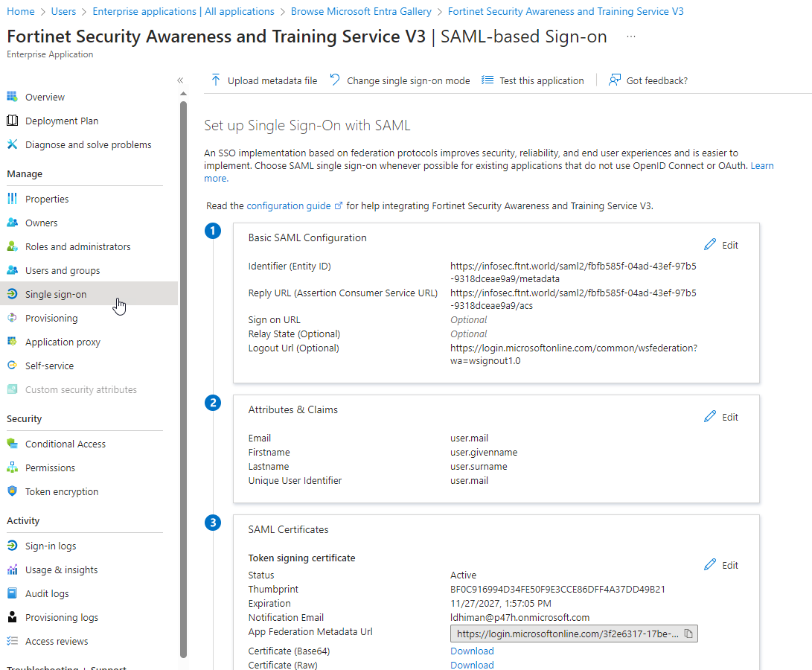Screen dimensions: 812x670
Task: Click Edit on SAML Certificates
Action: point(721,565)
